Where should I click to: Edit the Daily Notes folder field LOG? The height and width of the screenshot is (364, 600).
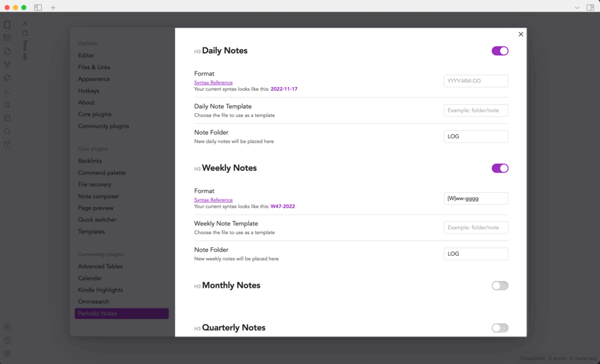pos(476,136)
